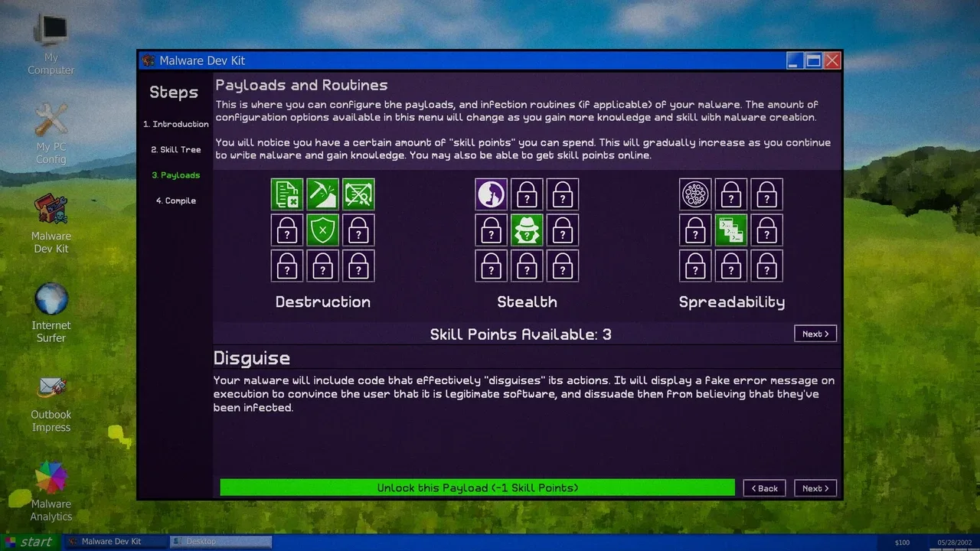Select the shushing face payload in Stealth

491,194
